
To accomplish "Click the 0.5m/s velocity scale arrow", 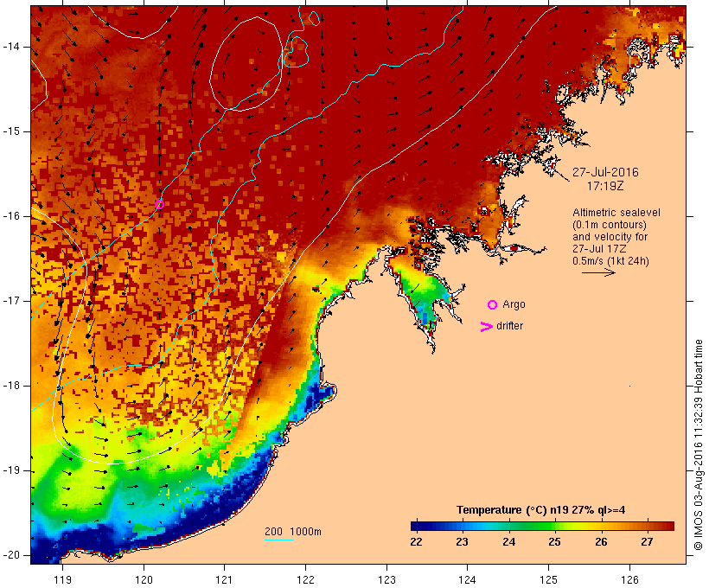I will coord(598,272).
